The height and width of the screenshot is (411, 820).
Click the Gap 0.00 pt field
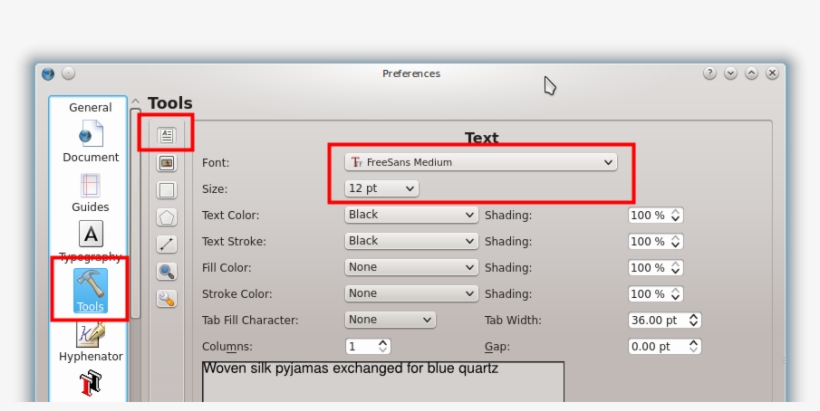pyautogui.click(x=665, y=346)
